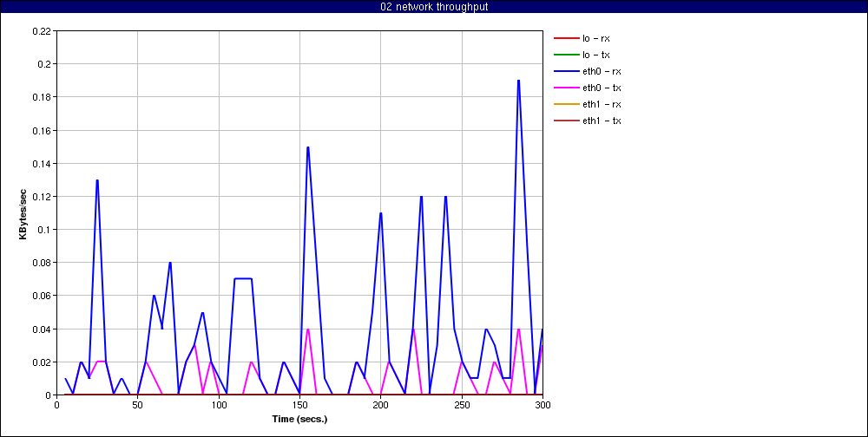Click the 0.2 y-axis tick label
868x437 pixels.
tap(45, 64)
